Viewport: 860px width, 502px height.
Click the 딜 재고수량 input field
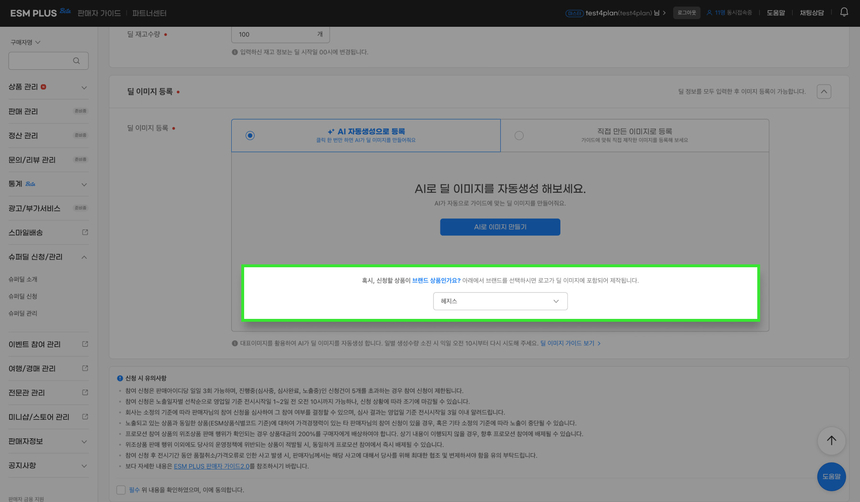280,34
